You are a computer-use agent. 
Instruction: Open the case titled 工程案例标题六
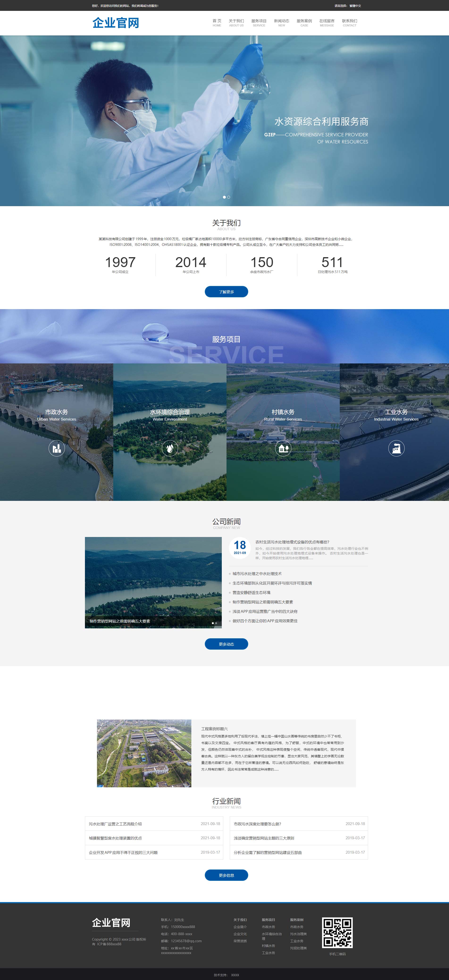tap(214, 729)
